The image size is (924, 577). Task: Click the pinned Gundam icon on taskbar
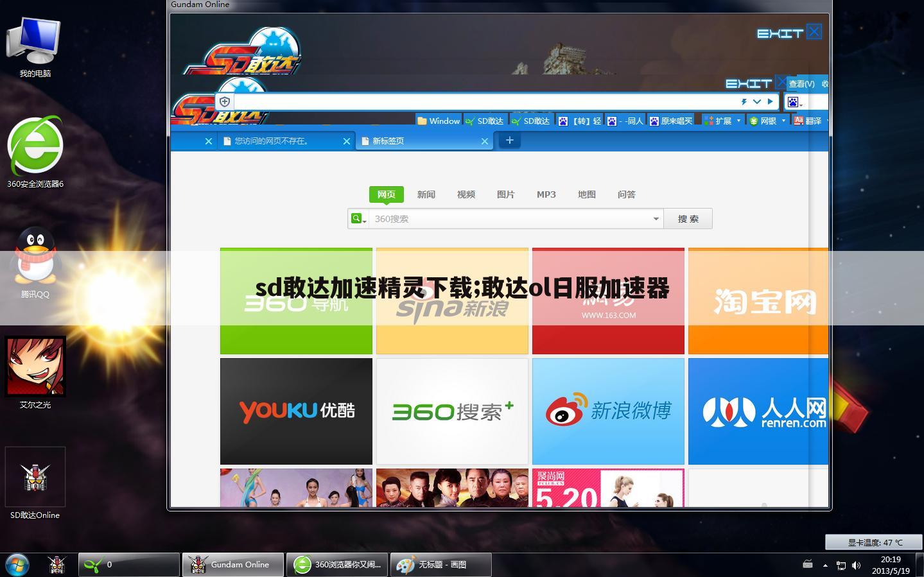pos(57,565)
